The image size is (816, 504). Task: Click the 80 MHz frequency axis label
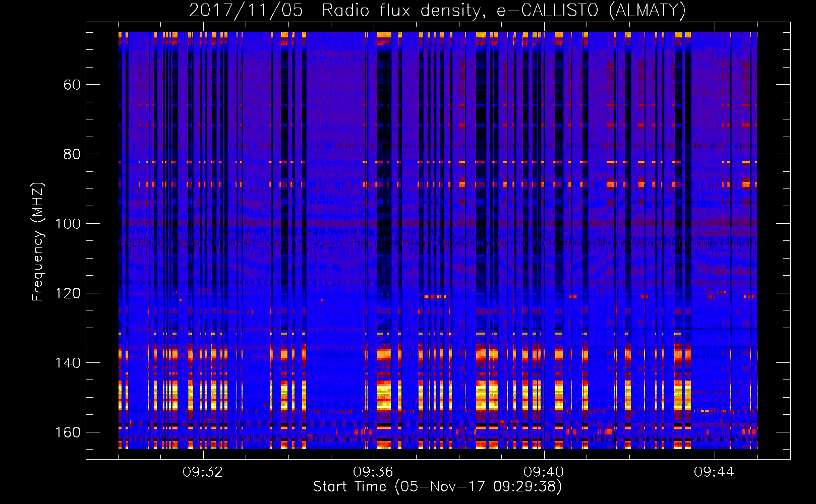[72, 154]
